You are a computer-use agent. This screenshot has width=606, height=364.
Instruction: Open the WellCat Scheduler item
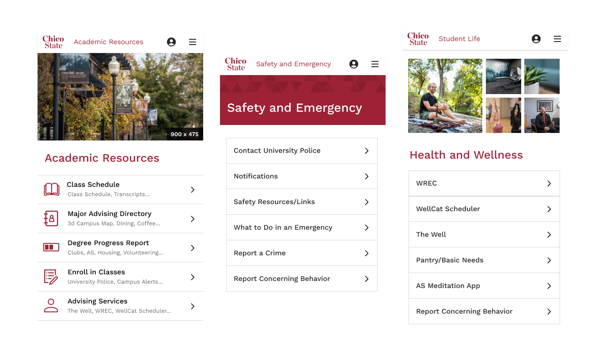[484, 209]
